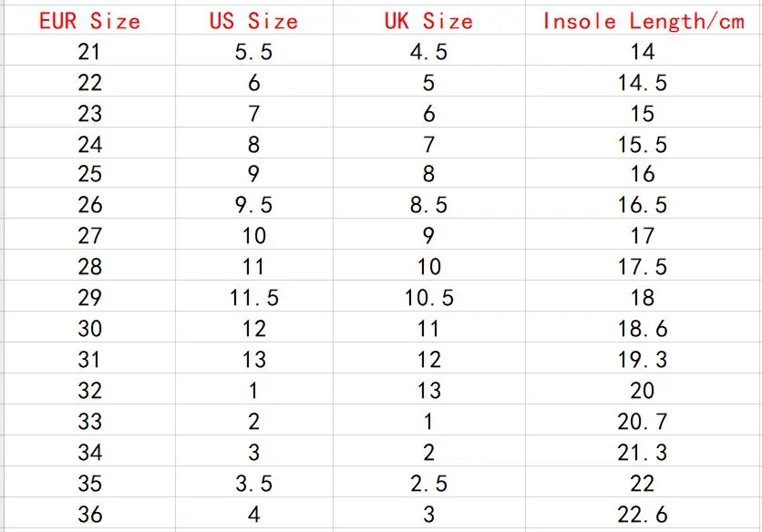The image size is (762, 532).
Task: Select the UK size 10.5 cell
Action: [x=428, y=298]
